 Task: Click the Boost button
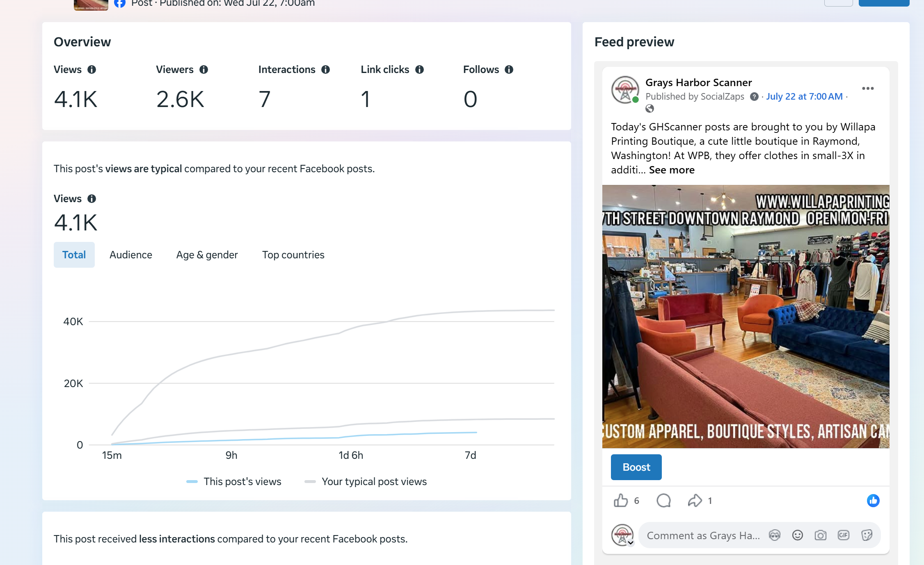click(x=636, y=467)
